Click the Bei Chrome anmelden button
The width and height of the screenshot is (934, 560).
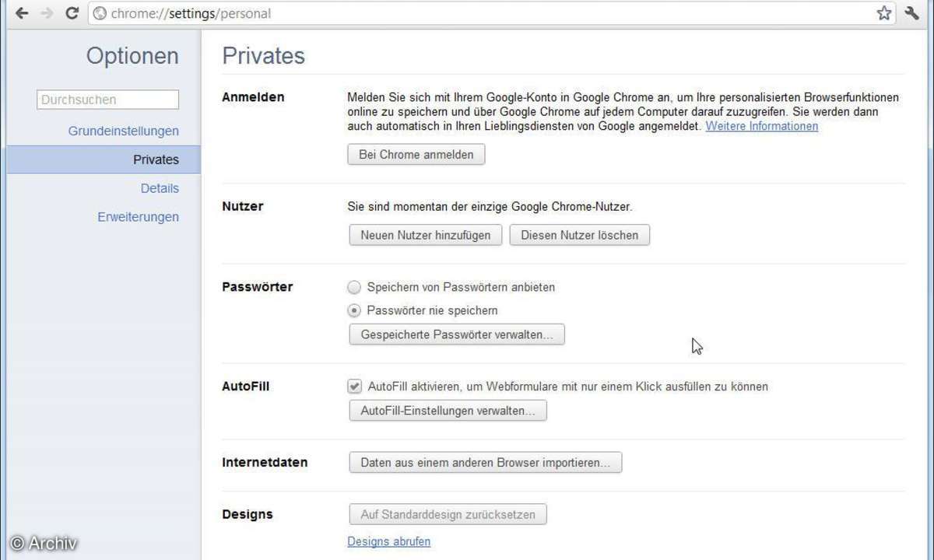[x=416, y=155]
